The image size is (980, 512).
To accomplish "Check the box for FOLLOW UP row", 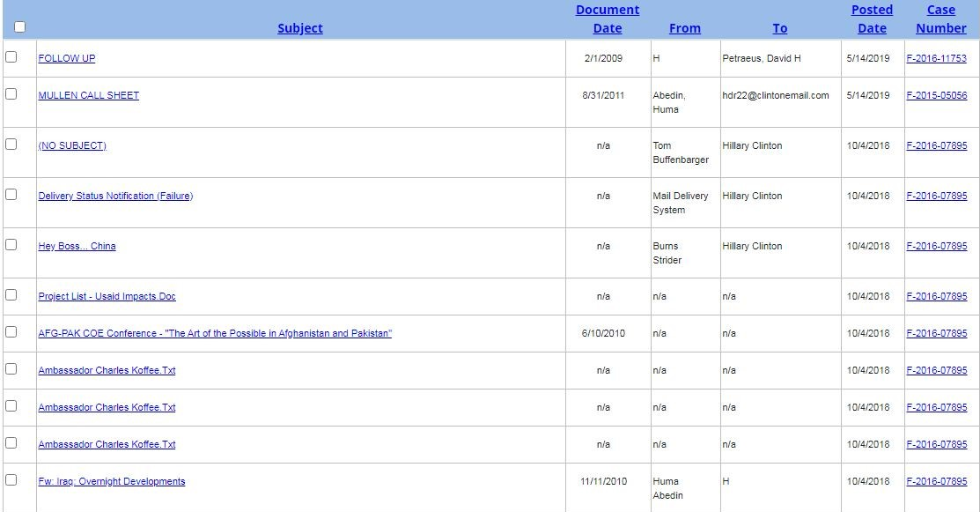I will pyautogui.click(x=11, y=57).
